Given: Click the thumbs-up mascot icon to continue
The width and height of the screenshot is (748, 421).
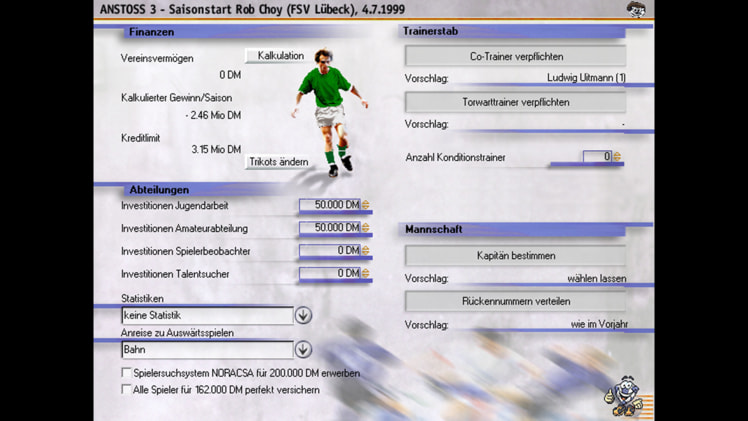Looking at the screenshot, I should [x=624, y=396].
